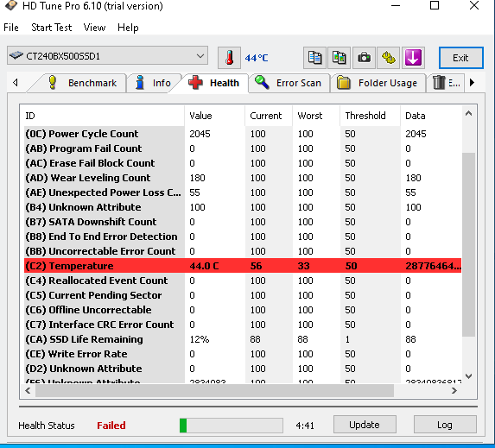Click the Data column header
Screen dimensions: 495x448
[x=431, y=116]
